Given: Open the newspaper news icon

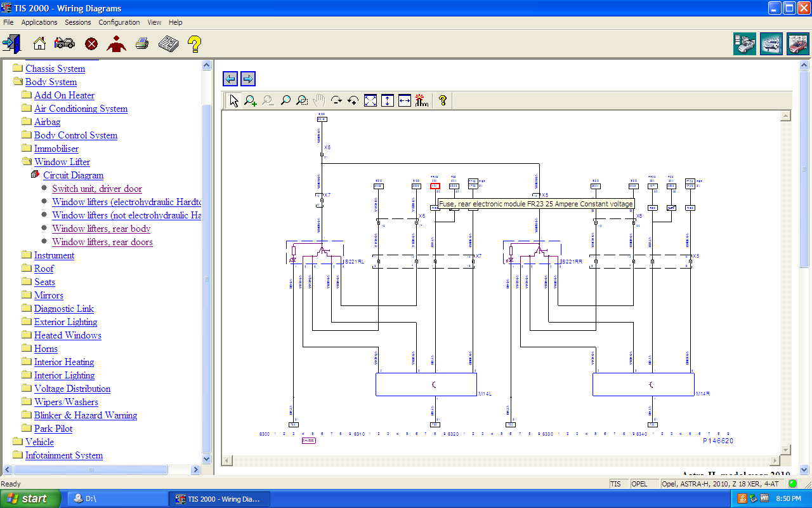Looking at the screenshot, I should [x=168, y=44].
